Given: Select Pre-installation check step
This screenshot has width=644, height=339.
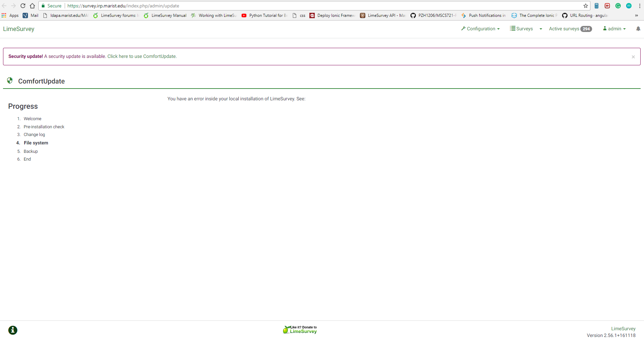Looking at the screenshot, I should pyautogui.click(x=44, y=127).
